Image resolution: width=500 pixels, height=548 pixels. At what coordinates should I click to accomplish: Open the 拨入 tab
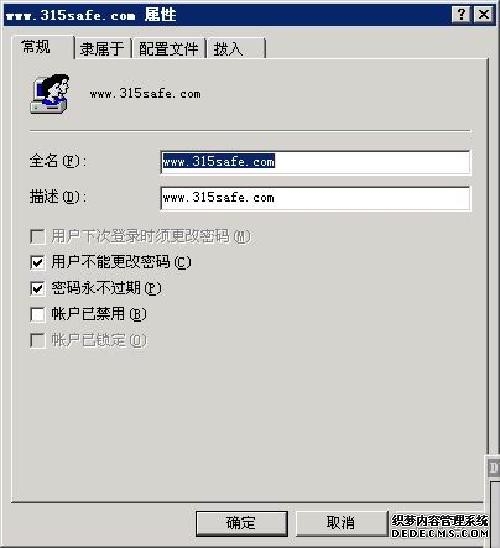click(x=235, y=49)
